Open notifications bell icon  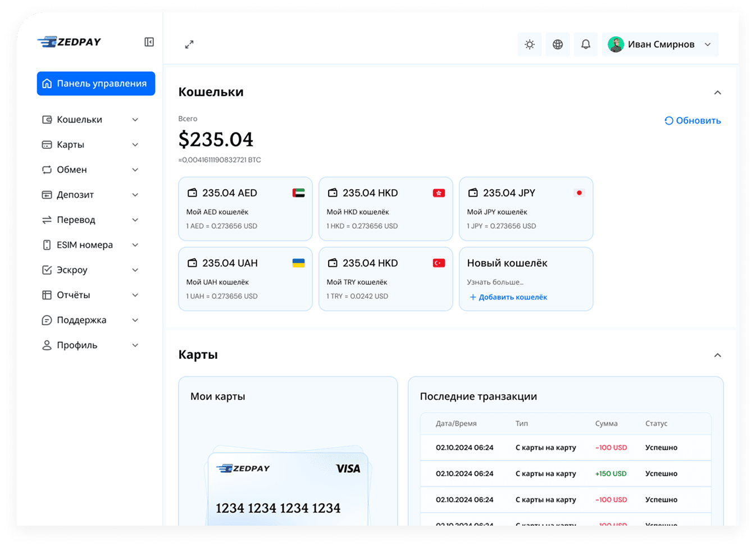[586, 44]
